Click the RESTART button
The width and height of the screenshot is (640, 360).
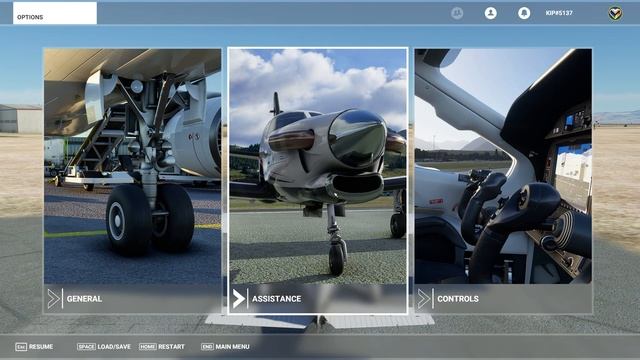[x=162, y=347]
